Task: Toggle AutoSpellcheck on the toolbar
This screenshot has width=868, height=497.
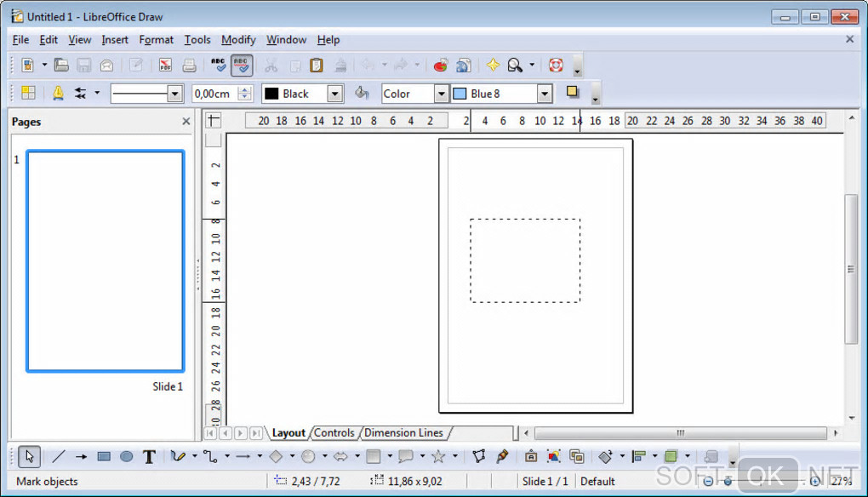Action: click(x=242, y=66)
